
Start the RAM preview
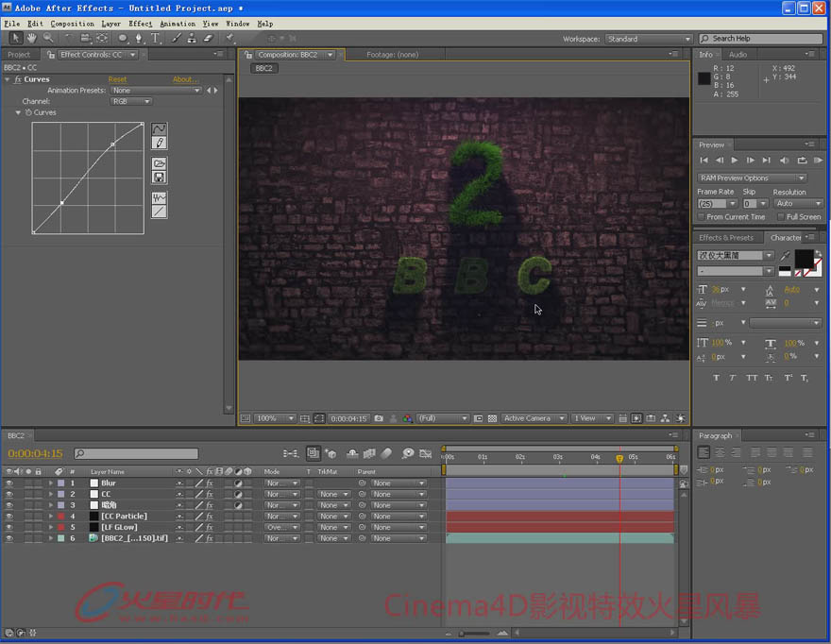[819, 161]
